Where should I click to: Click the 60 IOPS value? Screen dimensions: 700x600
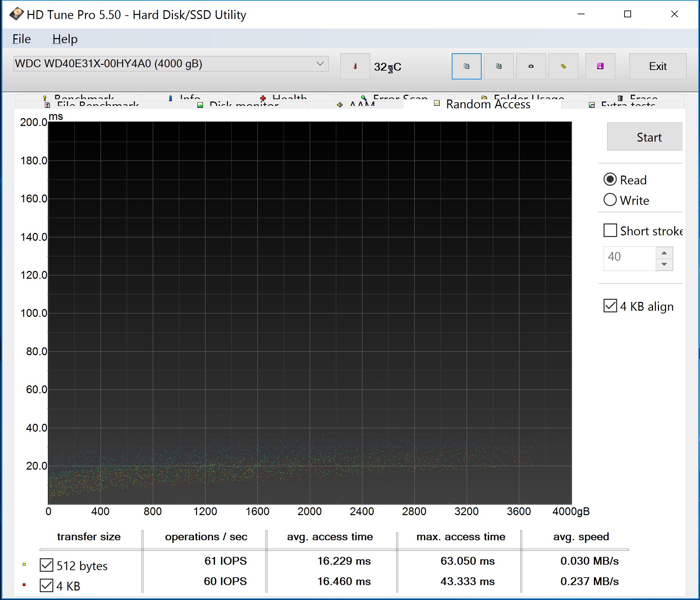click(x=225, y=581)
